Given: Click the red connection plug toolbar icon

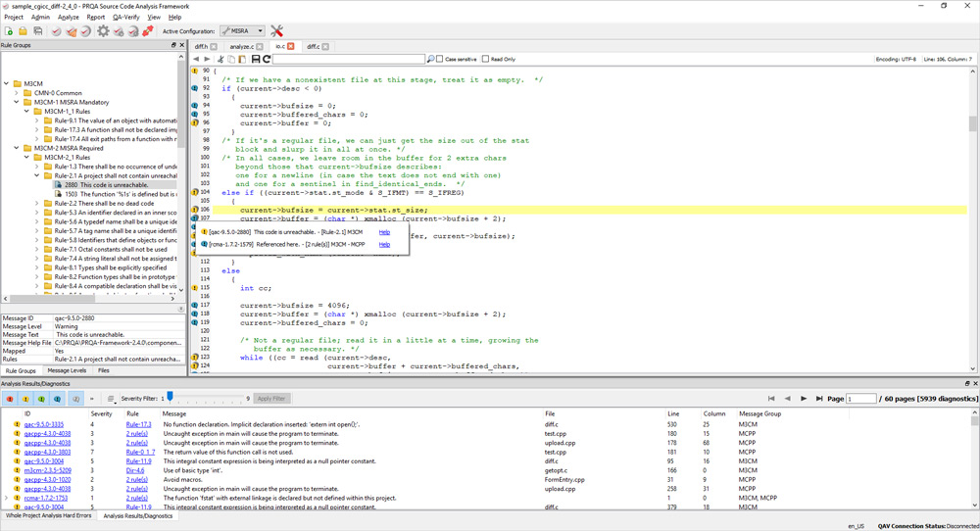Looking at the screenshot, I should click(x=148, y=31).
